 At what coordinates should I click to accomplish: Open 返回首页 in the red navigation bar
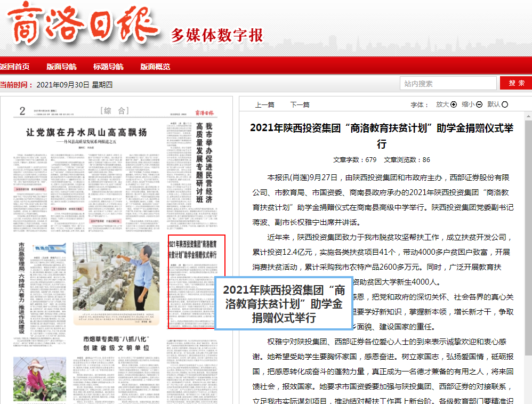15,67
